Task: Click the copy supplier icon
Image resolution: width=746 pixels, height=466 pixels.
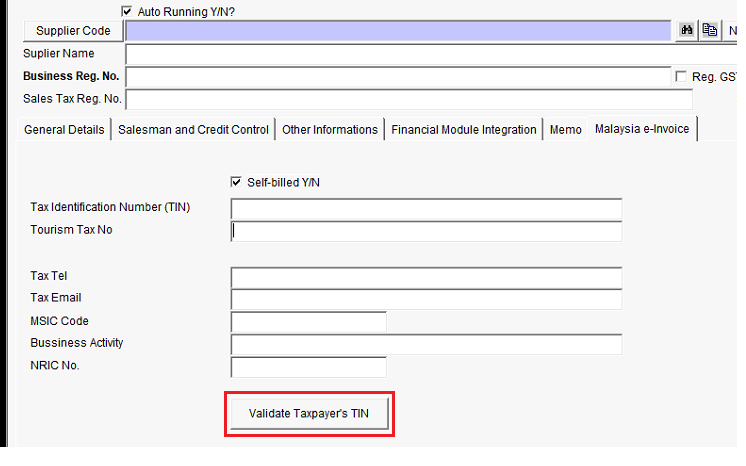Action: [709, 31]
